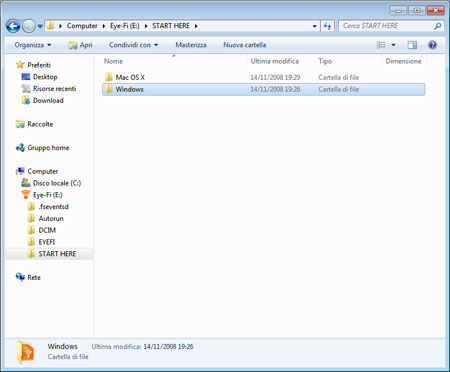Click the Computer icon in the sidebar
This screenshot has height=372, width=450.
(x=20, y=171)
